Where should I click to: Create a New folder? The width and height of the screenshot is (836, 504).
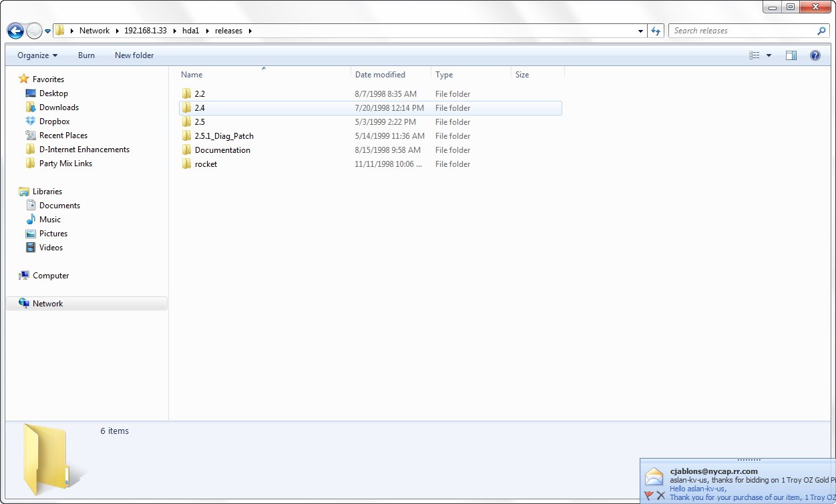pyautogui.click(x=134, y=55)
